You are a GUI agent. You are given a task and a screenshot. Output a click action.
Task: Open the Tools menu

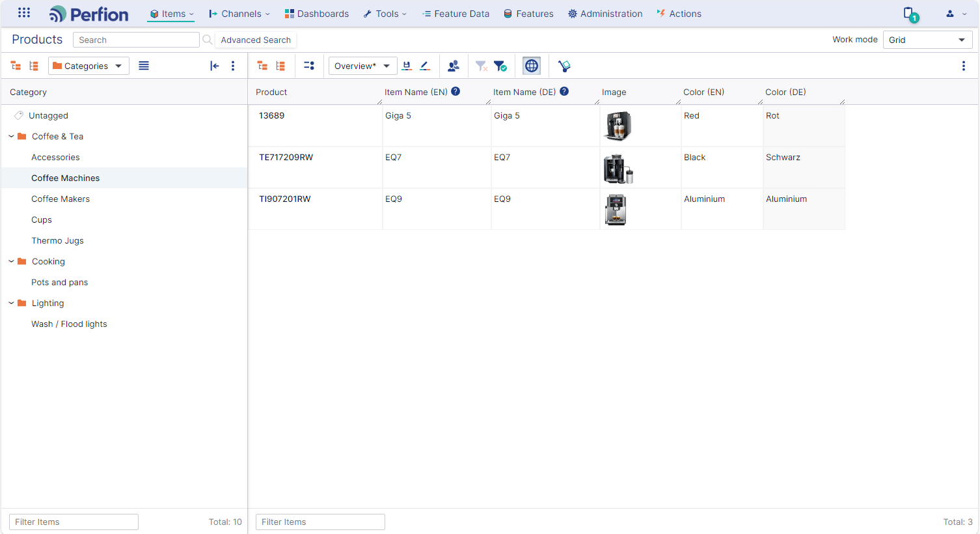tap(385, 14)
